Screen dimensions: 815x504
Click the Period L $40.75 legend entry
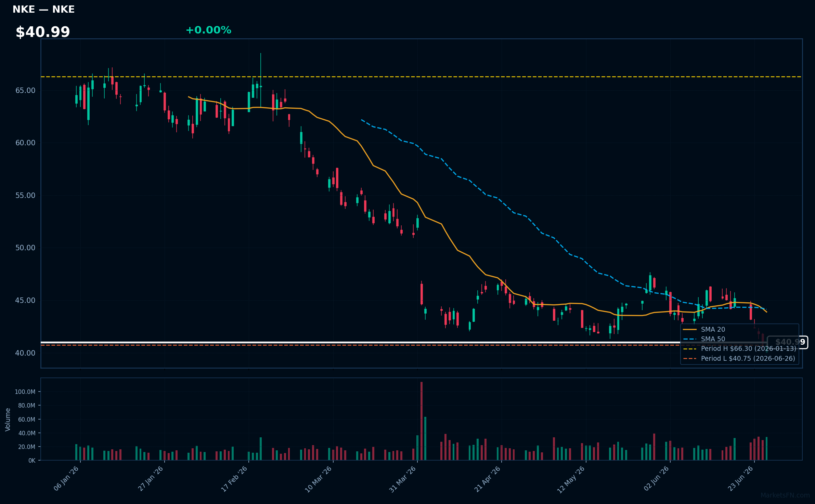[739, 358]
